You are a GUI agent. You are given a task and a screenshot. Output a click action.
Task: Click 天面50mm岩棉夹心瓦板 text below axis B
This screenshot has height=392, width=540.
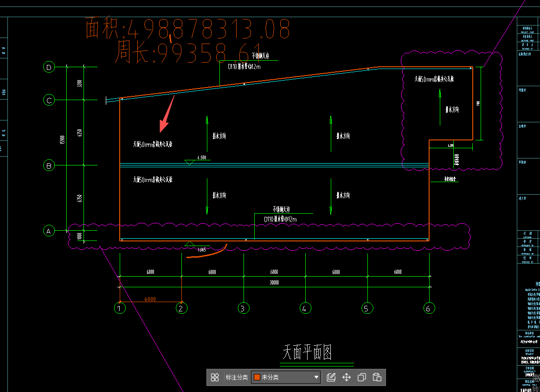153,179
